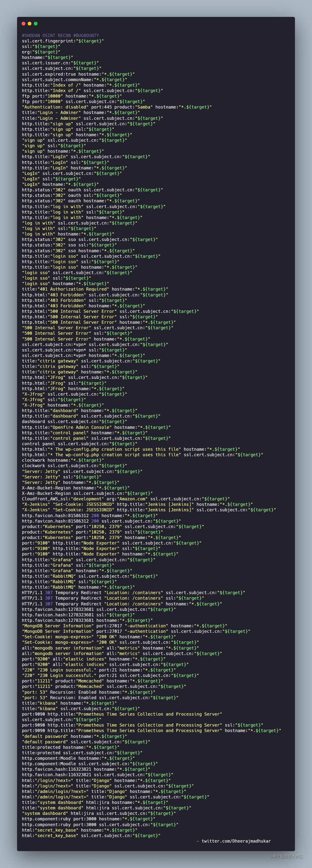Select the "Server: Jetty" ssl: line
312x868 pixels.
[x=62, y=477]
